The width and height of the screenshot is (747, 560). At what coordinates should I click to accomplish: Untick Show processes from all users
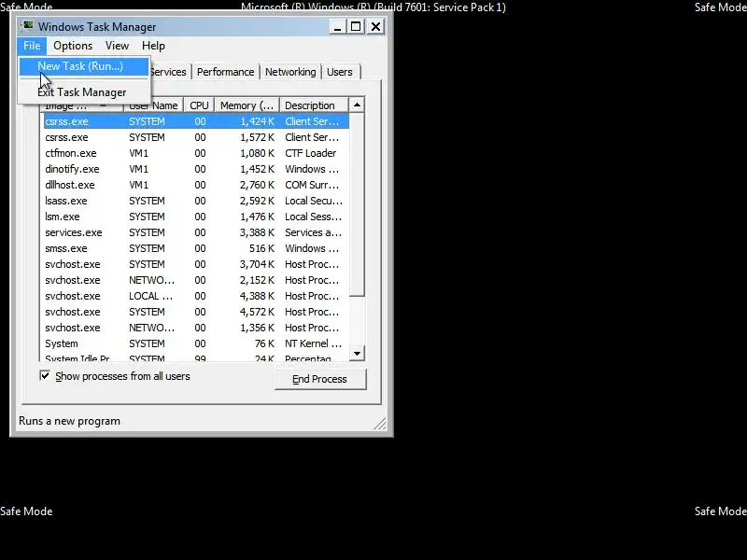45,376
